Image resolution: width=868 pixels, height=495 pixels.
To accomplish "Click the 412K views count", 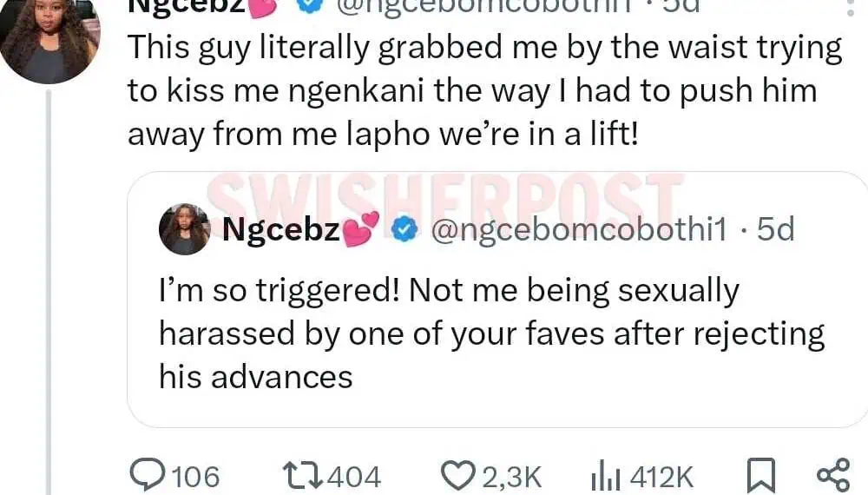I will 661,476.
